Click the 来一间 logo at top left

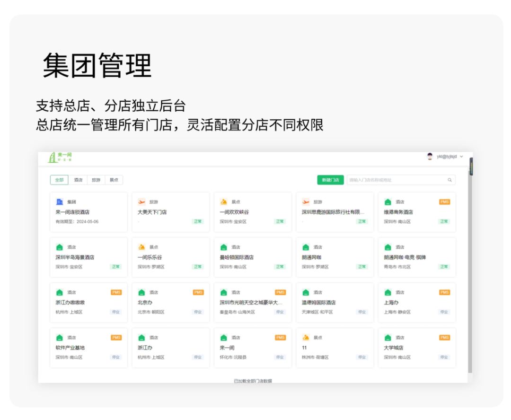pos(59,157)
